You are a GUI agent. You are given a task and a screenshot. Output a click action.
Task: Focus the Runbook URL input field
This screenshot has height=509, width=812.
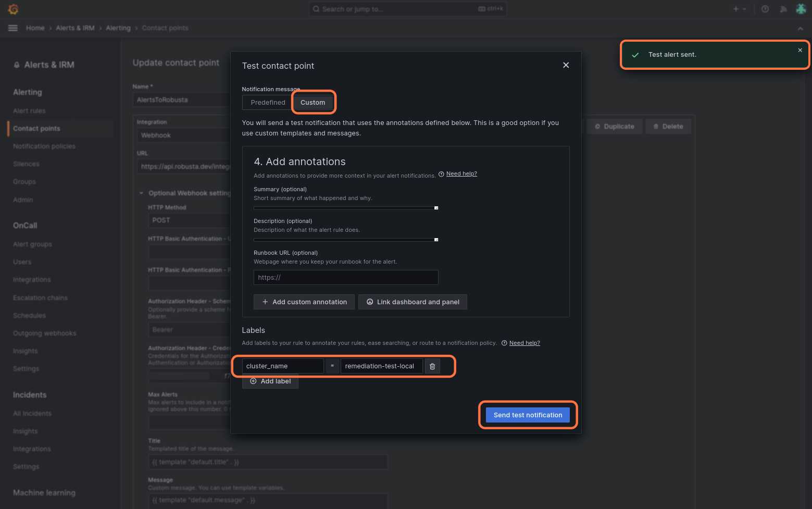tap(346, 278)
